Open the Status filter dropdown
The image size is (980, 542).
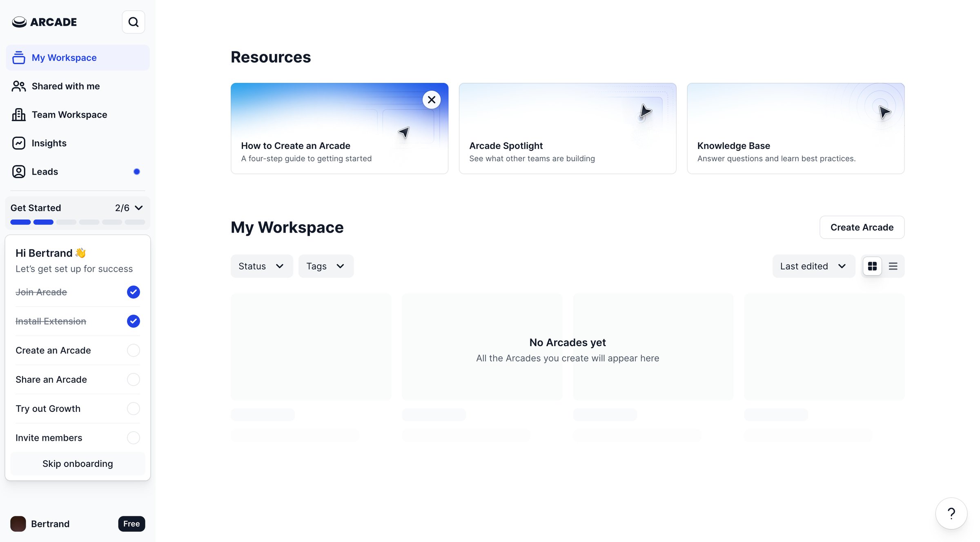coord(262,266)
